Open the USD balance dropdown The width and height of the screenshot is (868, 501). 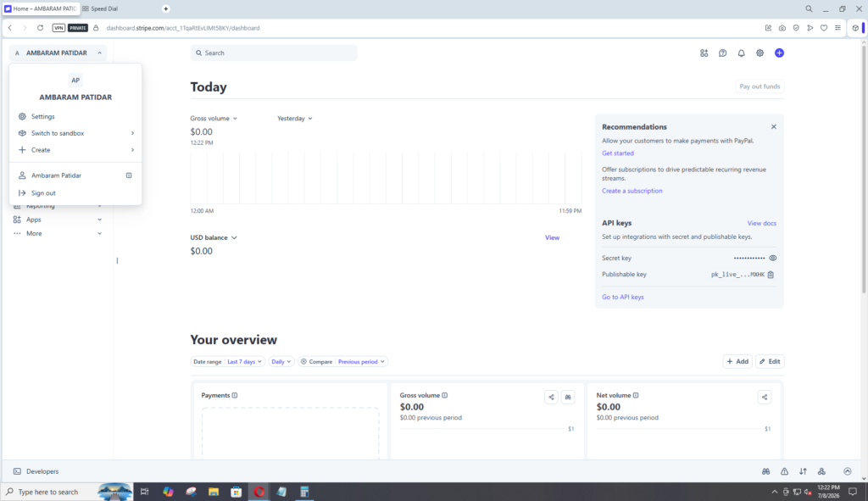pyautogui.click(x=214, y=237)
